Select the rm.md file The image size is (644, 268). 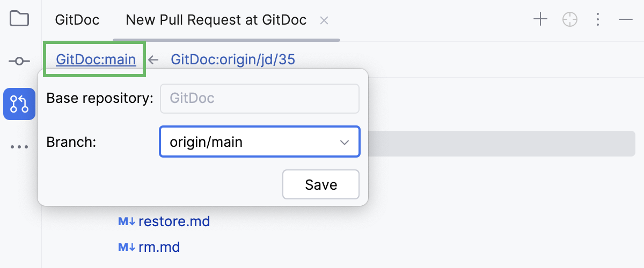pos(159,247)
